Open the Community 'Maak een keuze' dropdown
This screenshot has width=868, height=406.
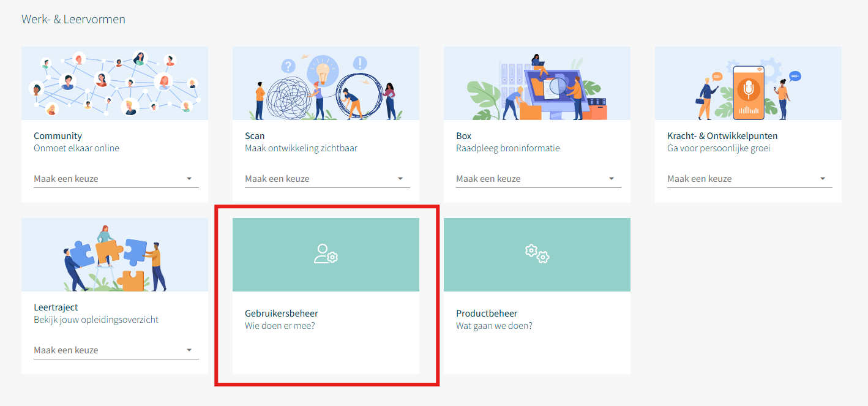click(x=116, y=179)
